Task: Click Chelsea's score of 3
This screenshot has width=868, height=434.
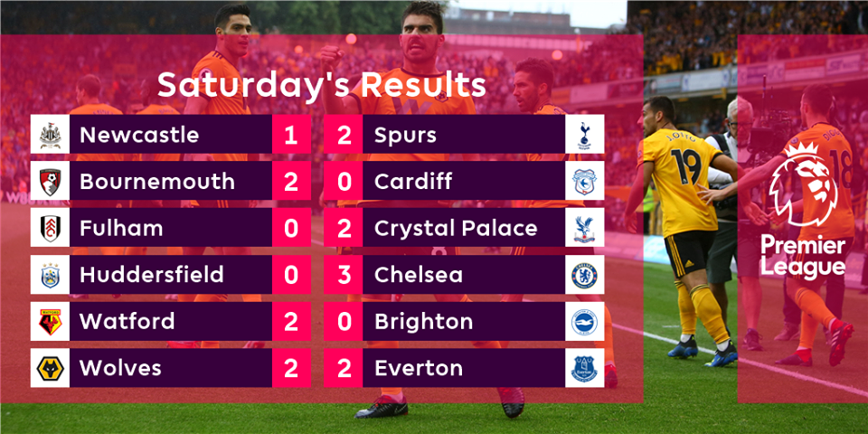Action: click(x=344, y=274)
